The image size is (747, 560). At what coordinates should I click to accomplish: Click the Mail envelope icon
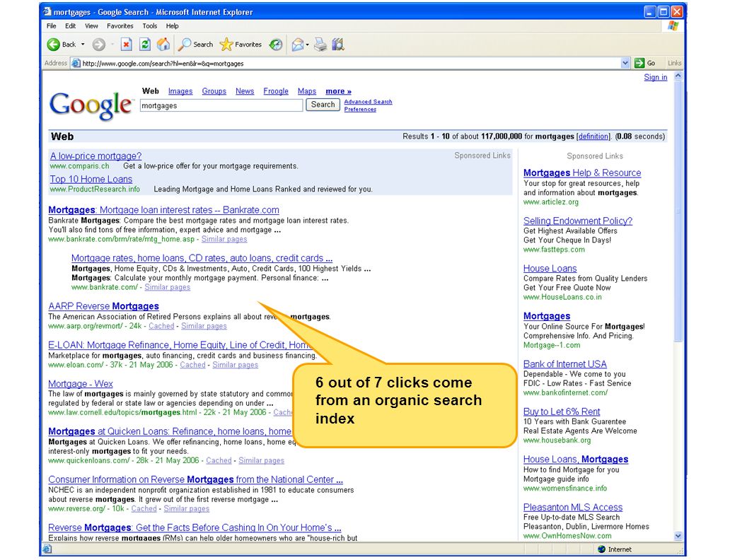(297, 45)
